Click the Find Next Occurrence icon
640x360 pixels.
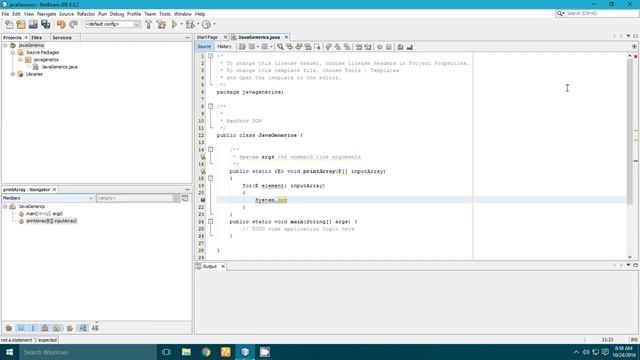(298, 47)
